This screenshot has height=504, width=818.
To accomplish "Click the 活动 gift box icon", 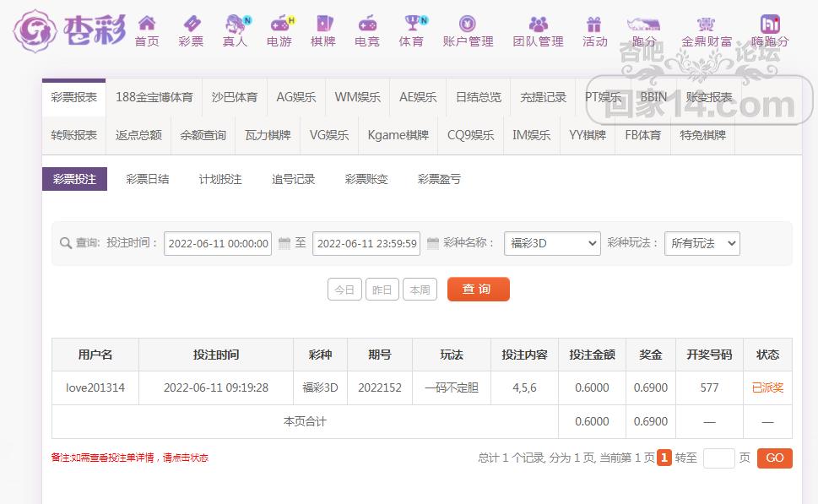I will 594,24.
